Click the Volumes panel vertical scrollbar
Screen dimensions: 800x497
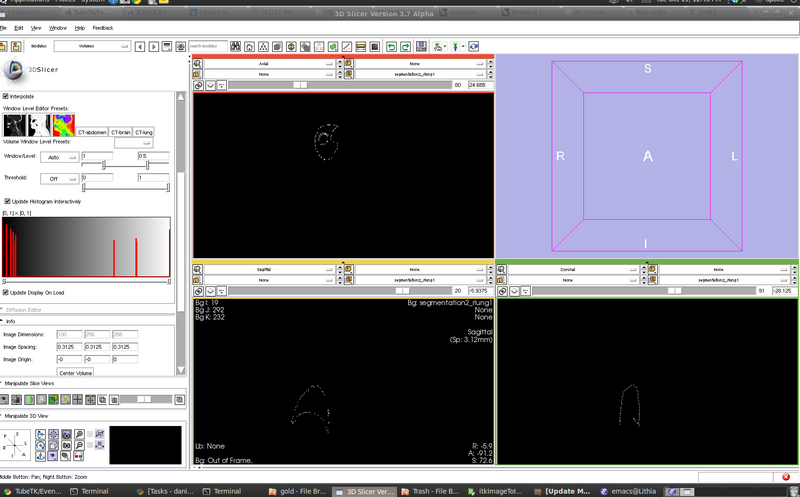pyautogui.click(x=181, y=233)
